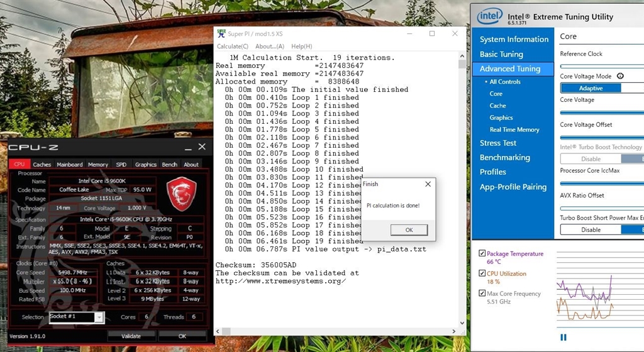The width and height of the screenshot is (644, 352).
Task: Toggle the CPU Utilization checkbox
Action: (x=482, y=273)
